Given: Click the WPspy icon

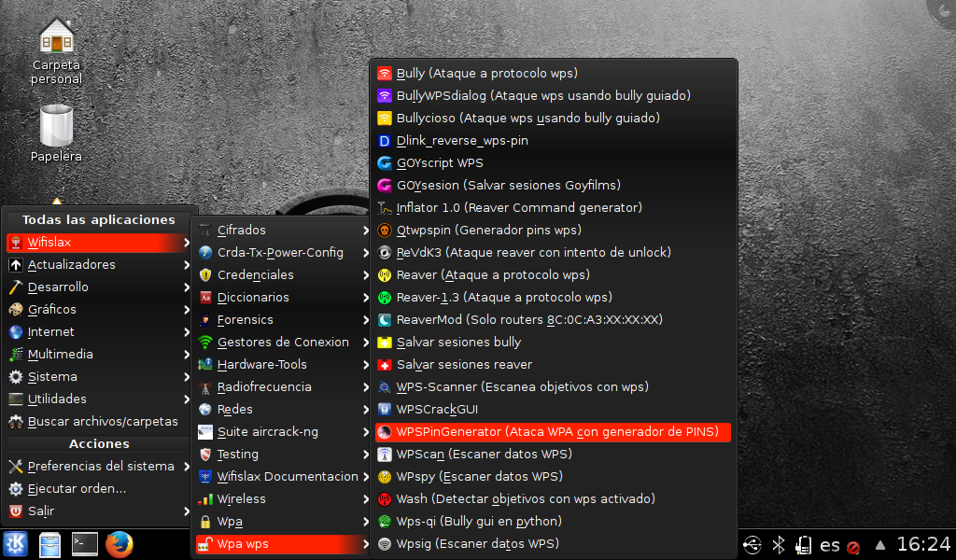Looking at the screenshot, I should (384, 477).
